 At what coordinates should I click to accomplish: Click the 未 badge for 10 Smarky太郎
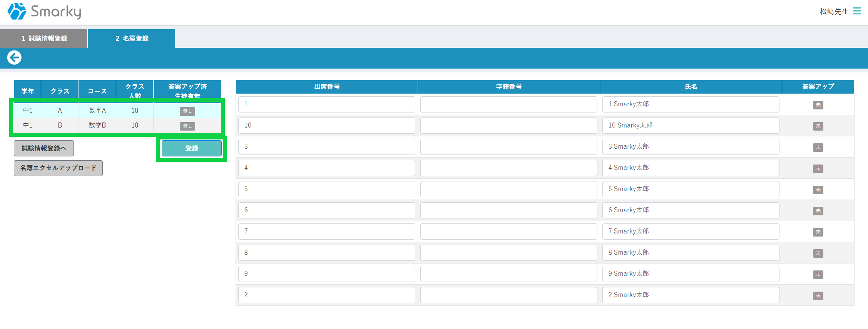[x=818, y=126]
